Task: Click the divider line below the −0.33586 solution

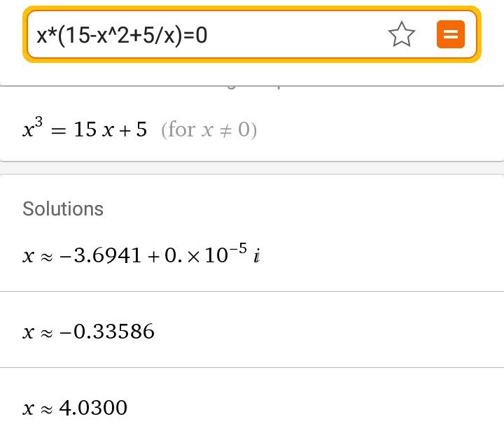Action: [x=252, y=367]
